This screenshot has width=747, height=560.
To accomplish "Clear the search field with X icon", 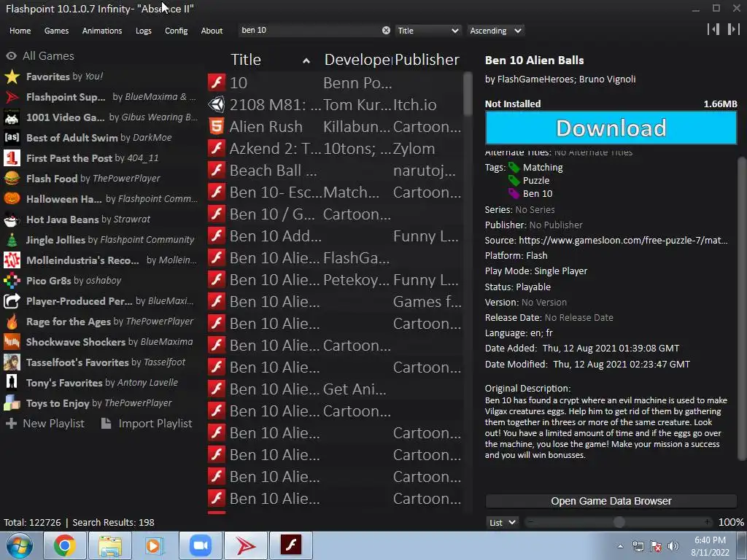I will click(x=386, y=31).
